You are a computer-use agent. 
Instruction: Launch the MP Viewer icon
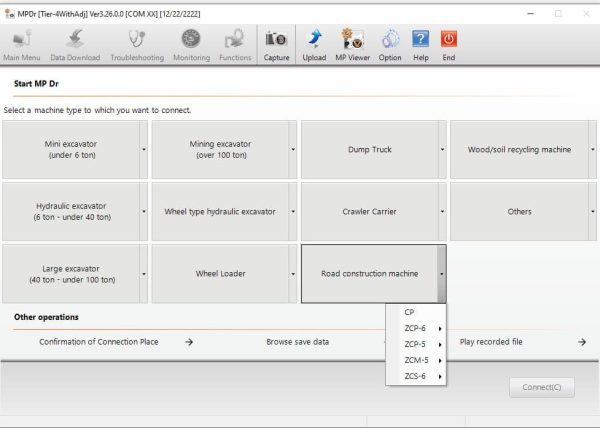(352, 45)
